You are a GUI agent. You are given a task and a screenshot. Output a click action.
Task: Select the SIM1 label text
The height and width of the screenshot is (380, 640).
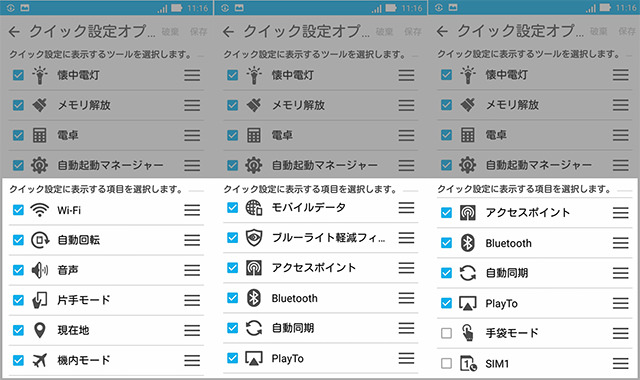click(497, 363)
